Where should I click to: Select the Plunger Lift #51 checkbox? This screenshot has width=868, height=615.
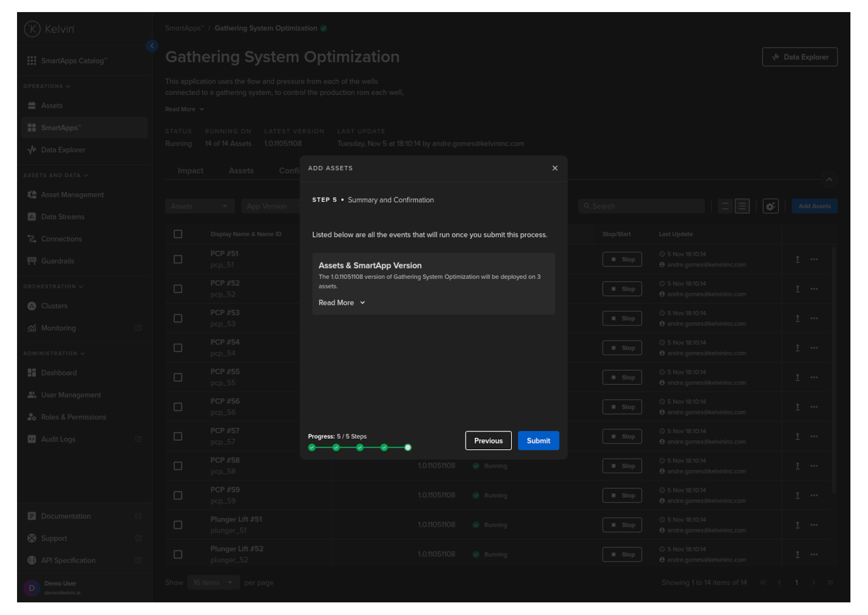[178, 525]
